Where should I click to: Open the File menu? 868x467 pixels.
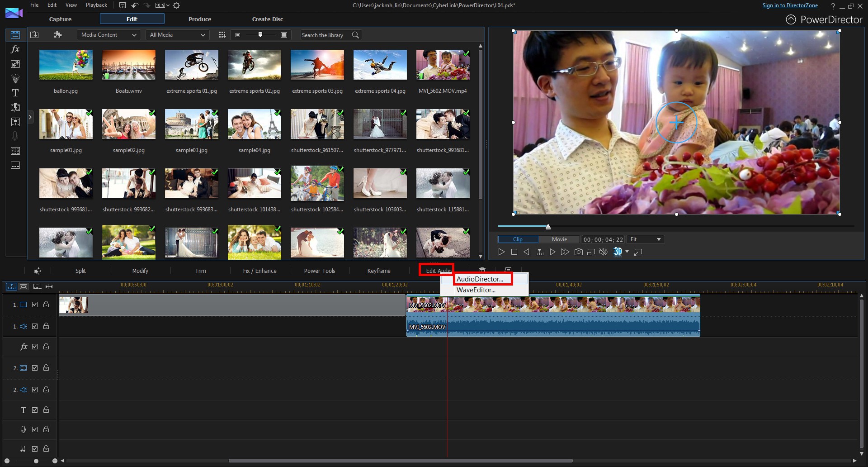(34, 5)
